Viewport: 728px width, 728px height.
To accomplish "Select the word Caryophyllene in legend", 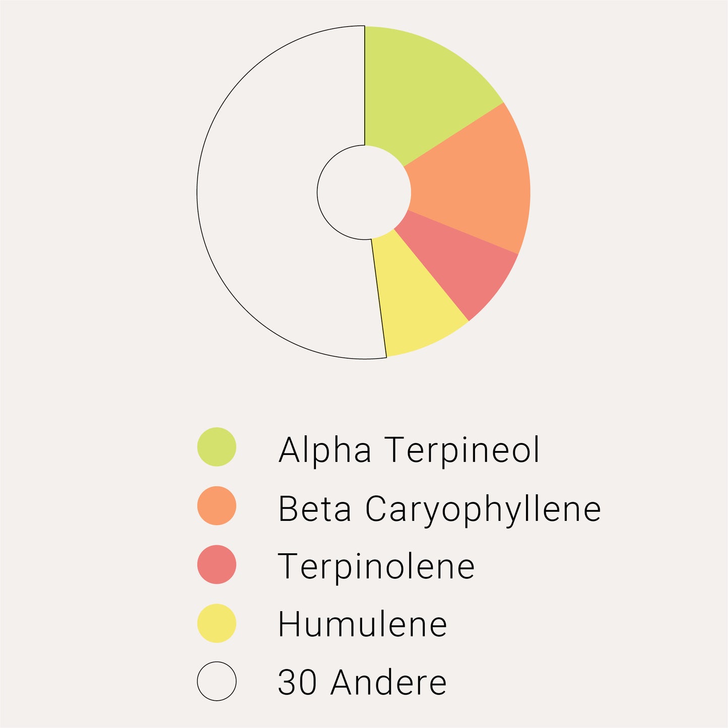I will click(483, 509).
